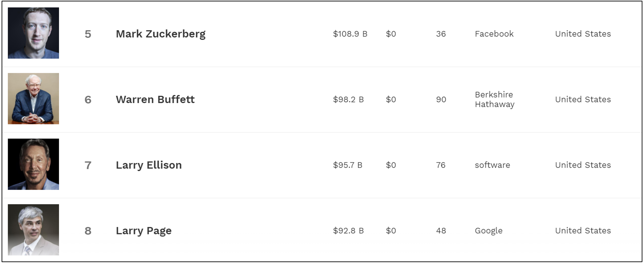Open the Mark Zuckerberg name link
Screen dimensions: 644x264
(x=161, y=34)
